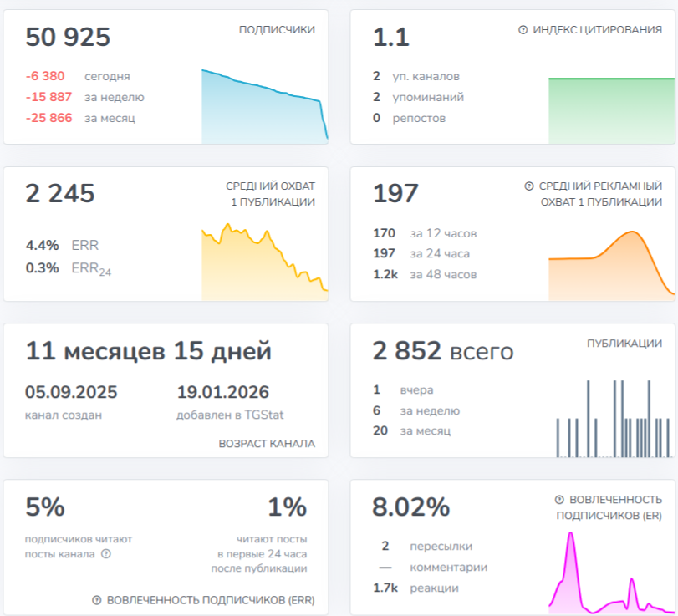
Task: Click the 1% first 24 hours value
Action: (287, 507)
